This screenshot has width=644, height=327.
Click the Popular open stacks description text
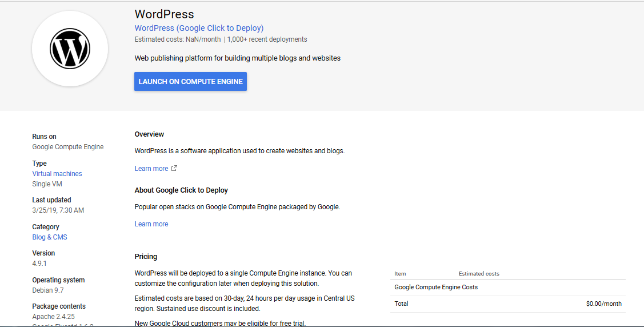tap(237, 207)
